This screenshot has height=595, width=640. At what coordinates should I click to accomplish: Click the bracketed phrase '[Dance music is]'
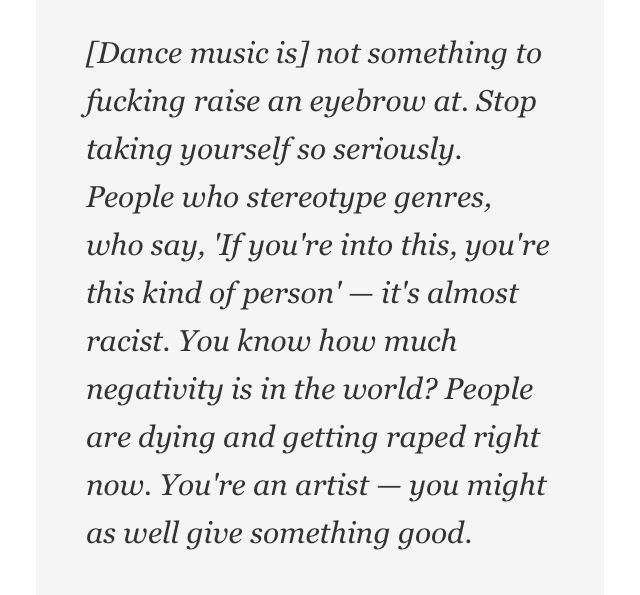click(x=195, y=53)
